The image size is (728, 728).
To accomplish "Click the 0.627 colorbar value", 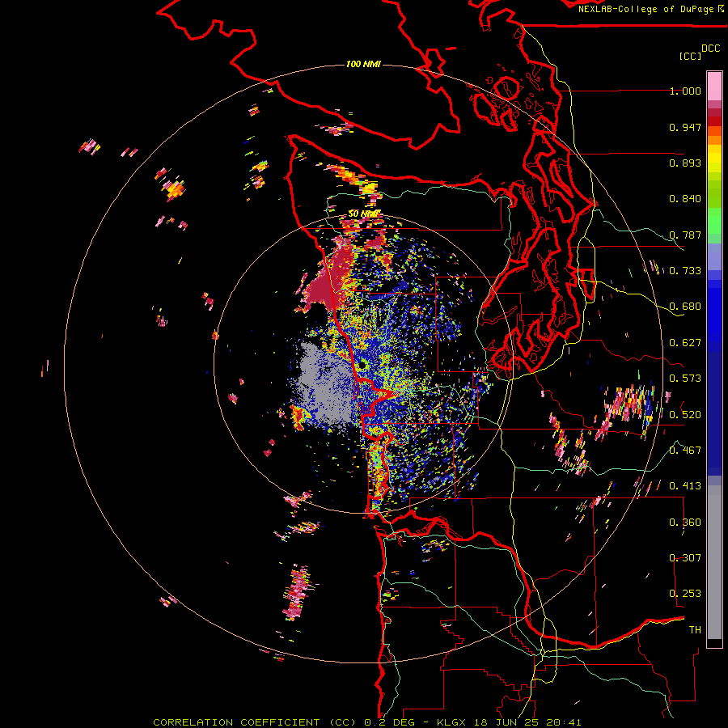I will tap(685, 343).
